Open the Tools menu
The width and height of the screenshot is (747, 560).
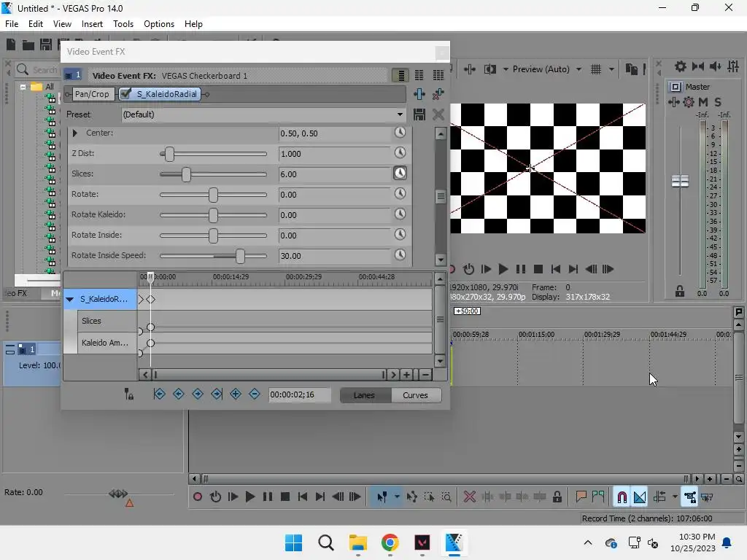(123, 24)
